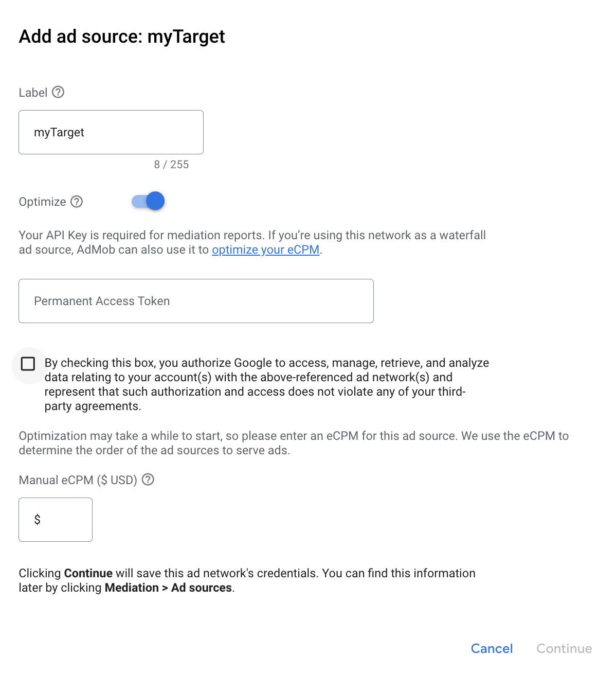The width and height of the screenshot is (616, 674).
Task: Click the 'Optimize' caption text
Action: click(42, 202)
